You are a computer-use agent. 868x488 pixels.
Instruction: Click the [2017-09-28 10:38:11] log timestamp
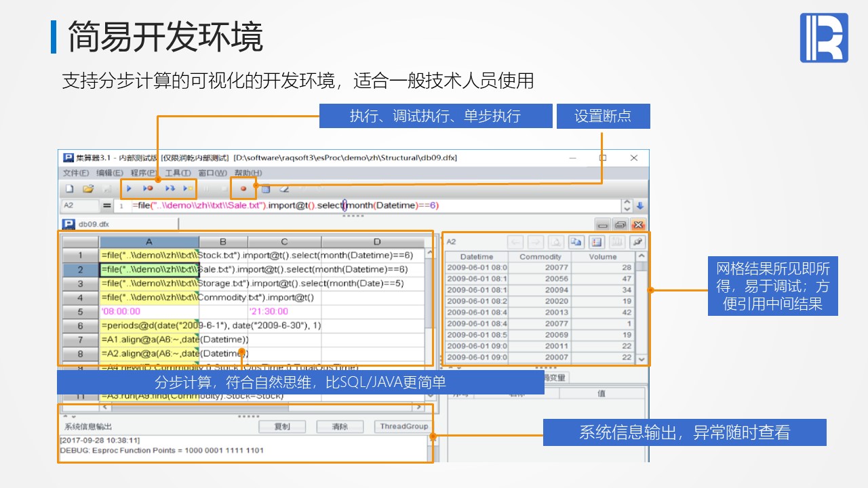click(100, 441)
